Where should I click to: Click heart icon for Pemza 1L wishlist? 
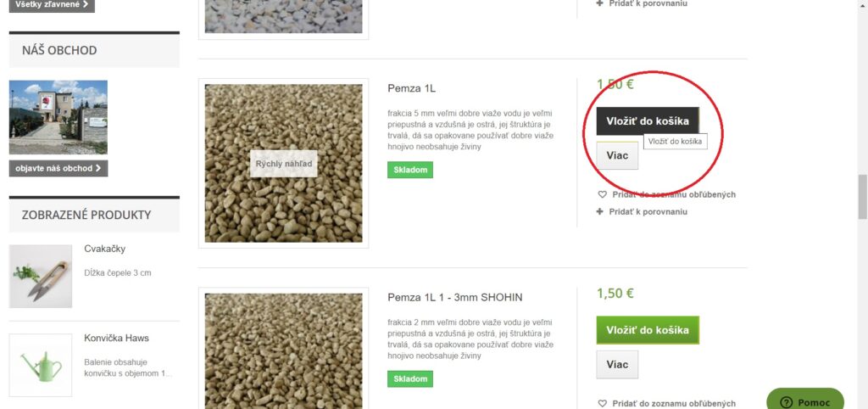click(603, 194)
